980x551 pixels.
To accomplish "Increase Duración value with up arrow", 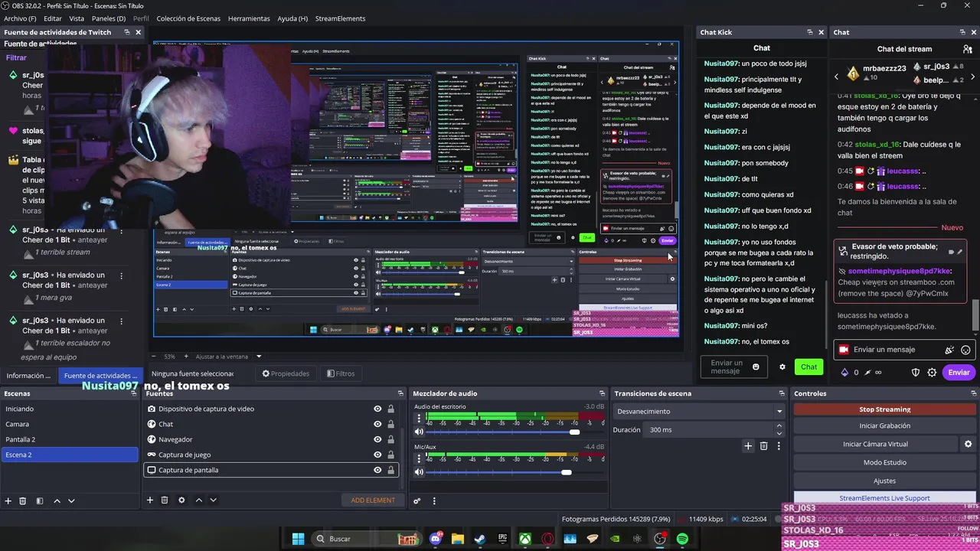I will [779, 427].
